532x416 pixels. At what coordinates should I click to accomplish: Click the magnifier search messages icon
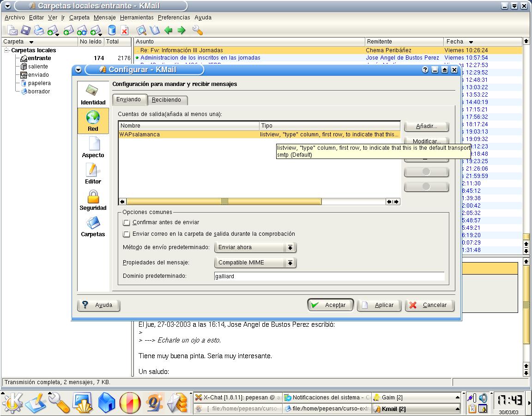pyautogui.click(x=142, y=31)
